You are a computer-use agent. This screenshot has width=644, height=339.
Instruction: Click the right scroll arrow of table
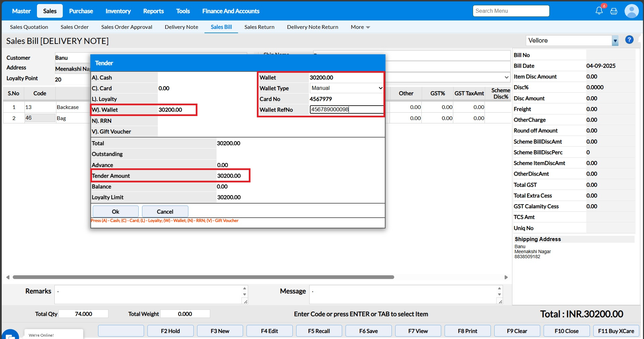[x=506, y=277]
